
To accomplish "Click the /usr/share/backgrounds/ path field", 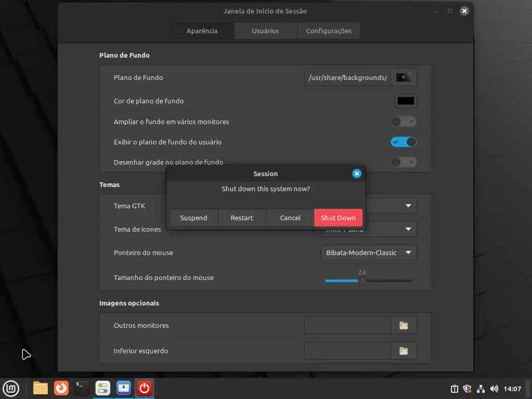I will point(348,78).
